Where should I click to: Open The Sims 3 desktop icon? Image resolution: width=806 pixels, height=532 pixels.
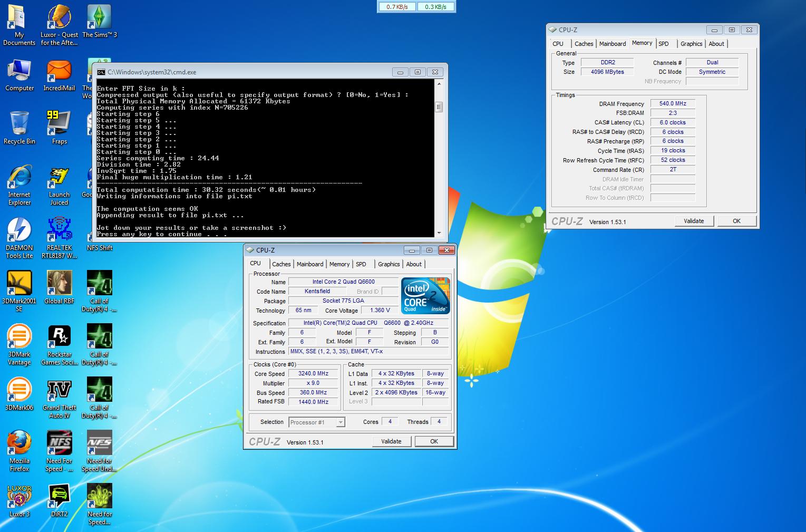[x=99, y=21]
